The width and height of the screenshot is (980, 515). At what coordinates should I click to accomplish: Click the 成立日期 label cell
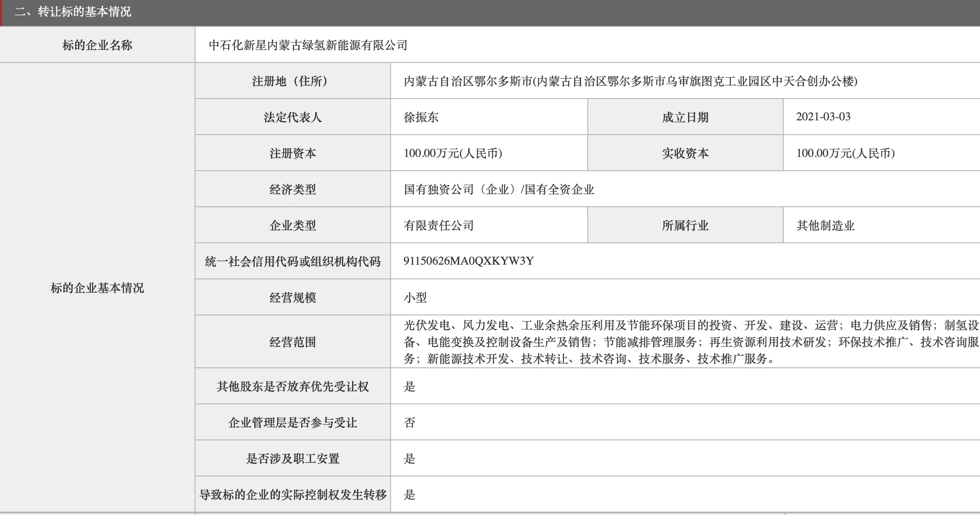[x=685, y=117]
